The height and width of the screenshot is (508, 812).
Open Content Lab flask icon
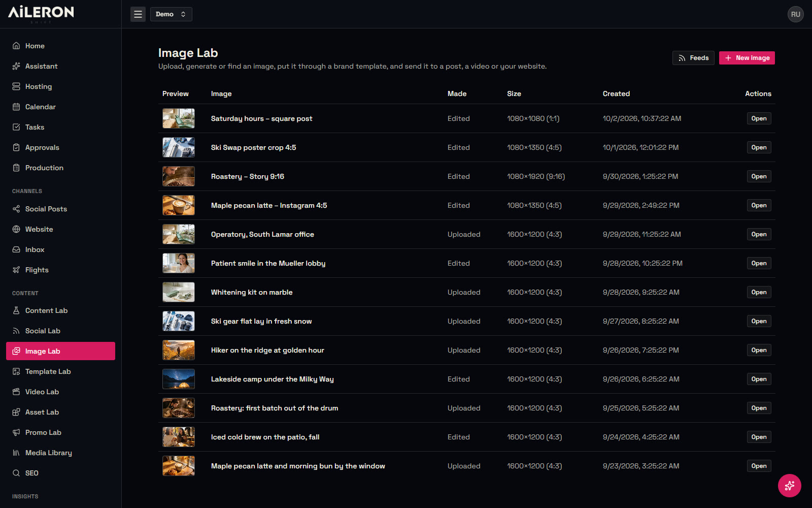tap(16, 310)
